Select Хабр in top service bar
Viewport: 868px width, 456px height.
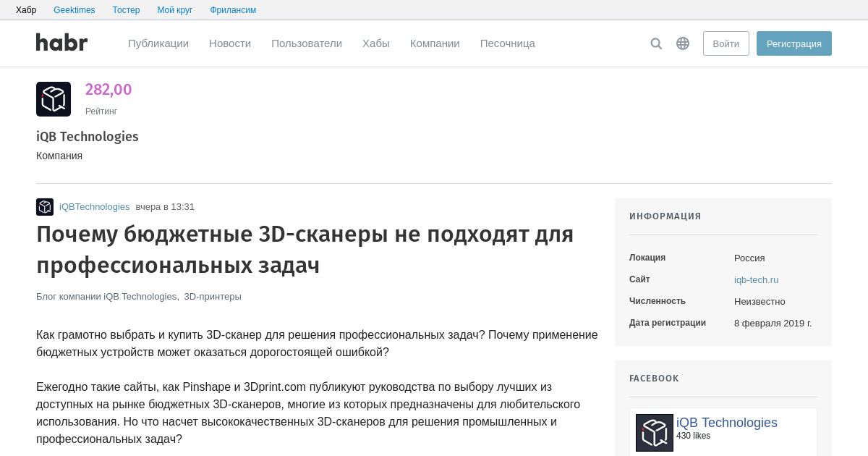26,10
